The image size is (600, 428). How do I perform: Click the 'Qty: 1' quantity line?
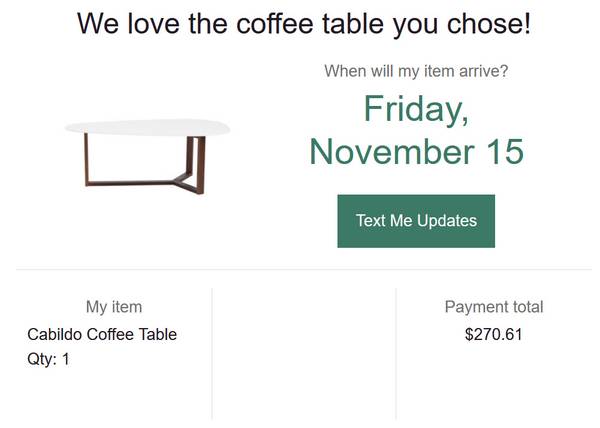(48, 359)
